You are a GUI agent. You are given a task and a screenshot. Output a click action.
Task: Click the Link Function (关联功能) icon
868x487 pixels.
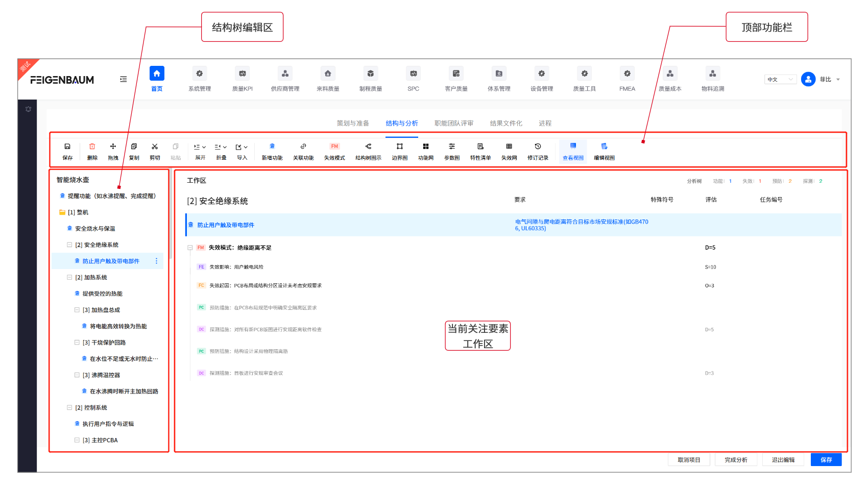tap(303, 147)
